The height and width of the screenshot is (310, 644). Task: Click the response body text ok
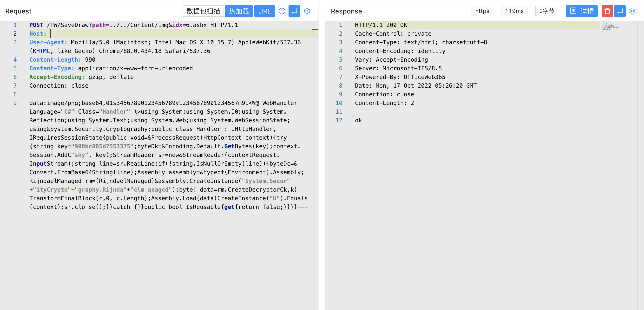tap(358, 120)
